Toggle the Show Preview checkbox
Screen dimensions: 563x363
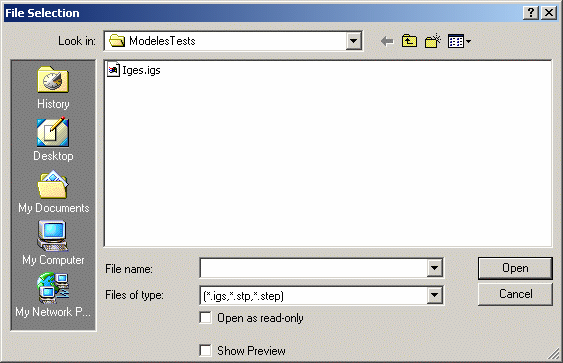[x=205, y=350]
